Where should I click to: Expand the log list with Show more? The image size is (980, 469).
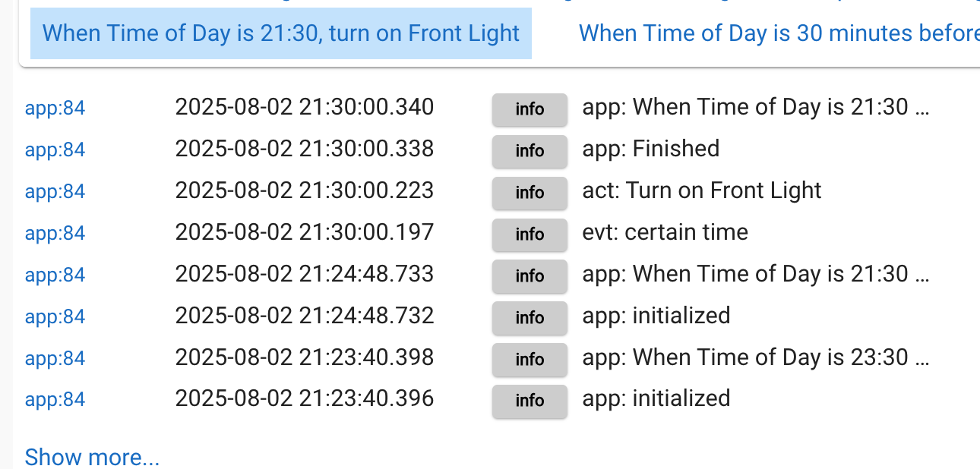92,457
